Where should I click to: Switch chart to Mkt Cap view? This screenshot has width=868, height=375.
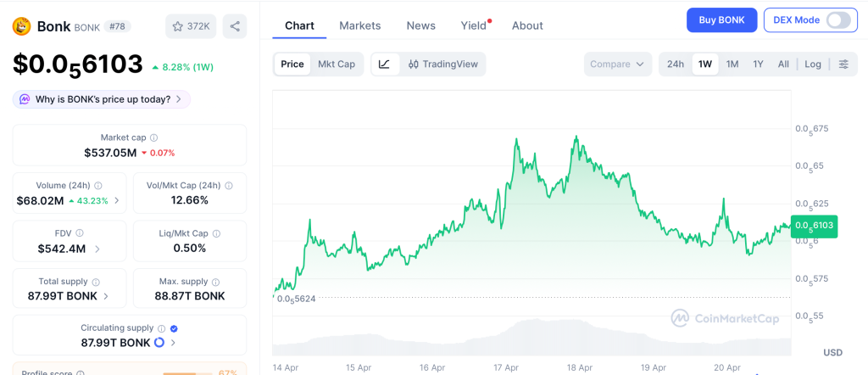point(337,64)
